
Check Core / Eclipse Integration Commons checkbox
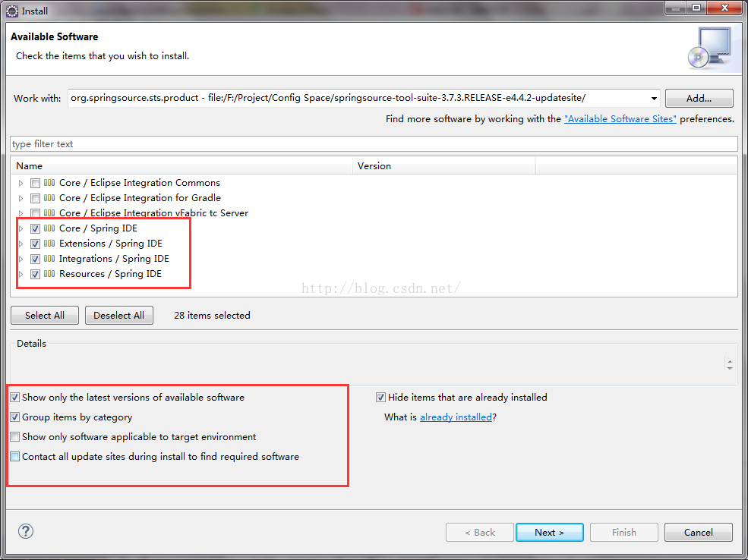[35, 183]
